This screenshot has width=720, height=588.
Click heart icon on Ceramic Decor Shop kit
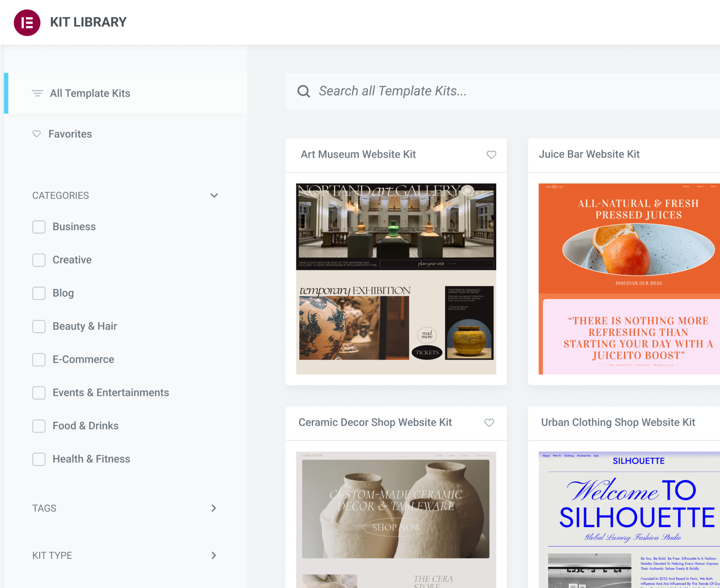(x=489, y=423)
